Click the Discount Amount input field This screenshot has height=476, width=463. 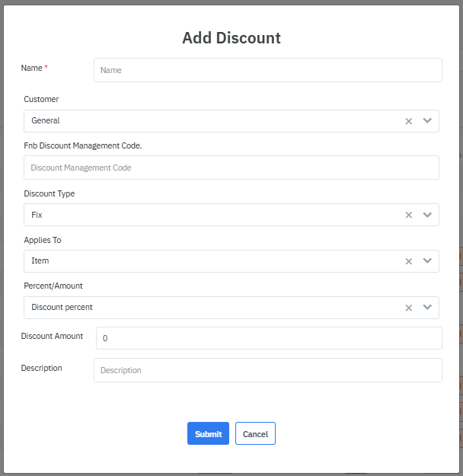coord(269,338)
